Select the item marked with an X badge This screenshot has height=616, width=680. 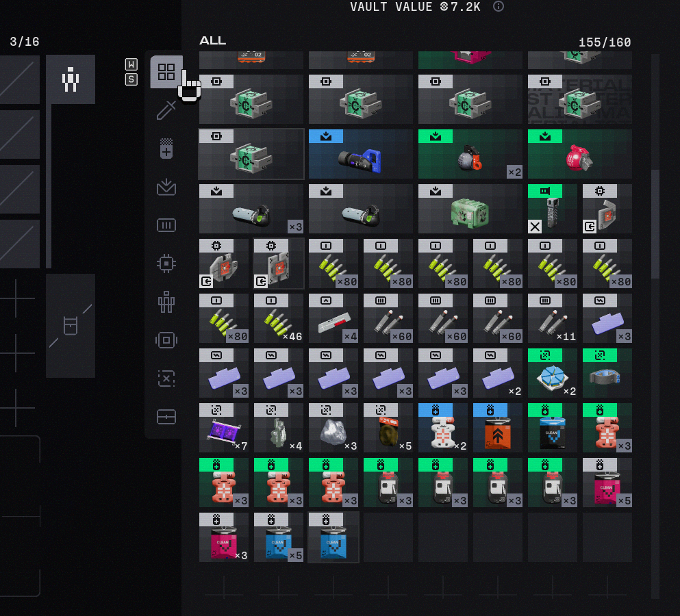coord(552,209)
